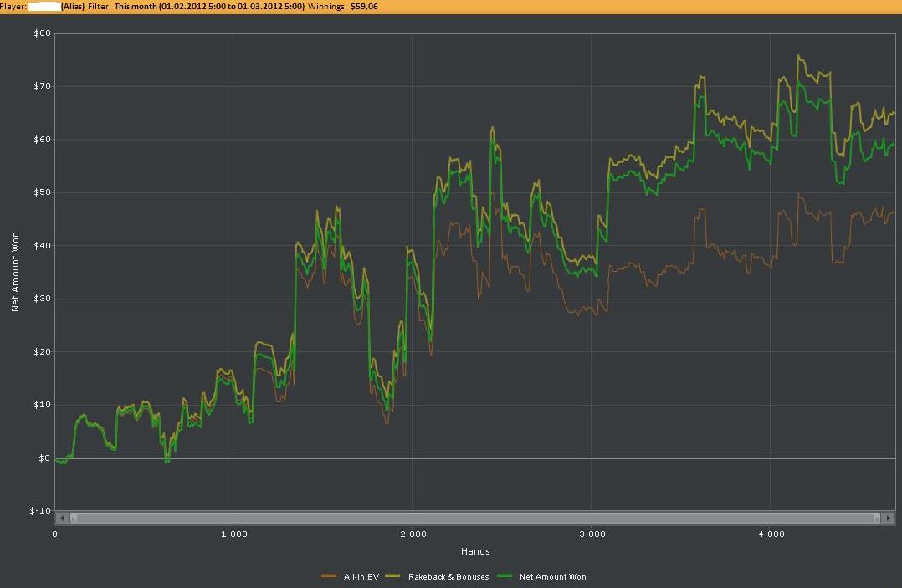
Task: Click the 4 000 tick label on x-axis
Action: (771, 534)
